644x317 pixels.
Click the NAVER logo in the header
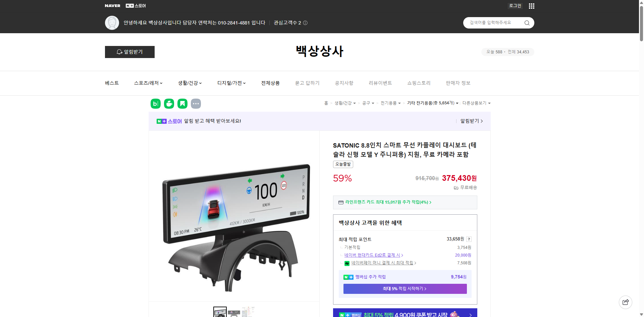[113, 5]
